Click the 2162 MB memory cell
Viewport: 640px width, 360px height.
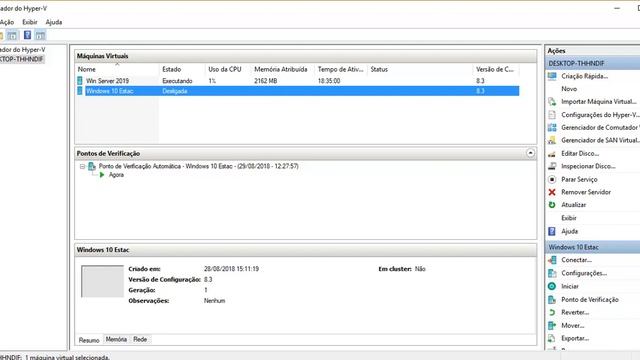click(x=266, y=81)
